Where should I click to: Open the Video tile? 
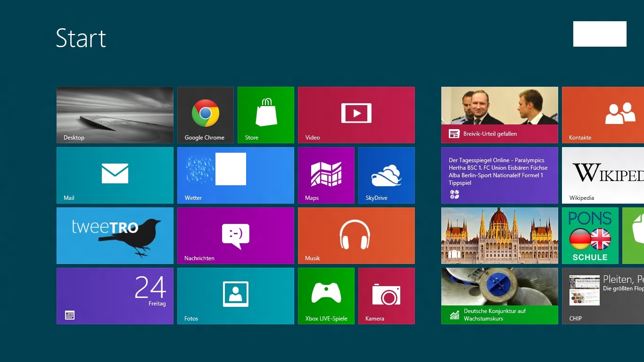point(356,115)
